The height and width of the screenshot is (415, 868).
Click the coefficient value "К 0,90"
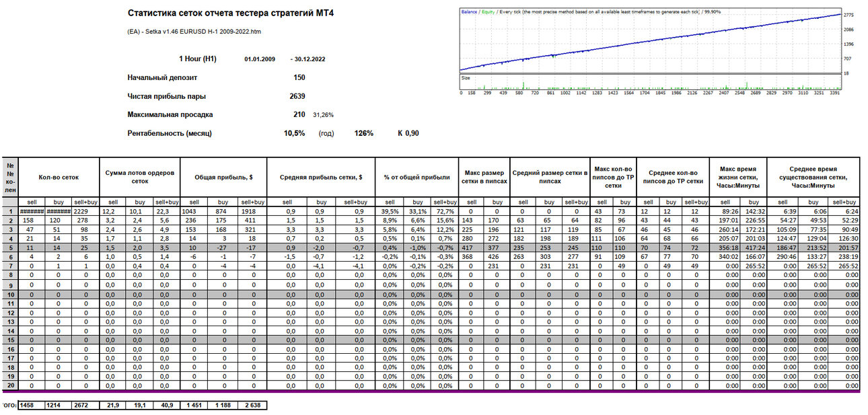click(408, 133)
